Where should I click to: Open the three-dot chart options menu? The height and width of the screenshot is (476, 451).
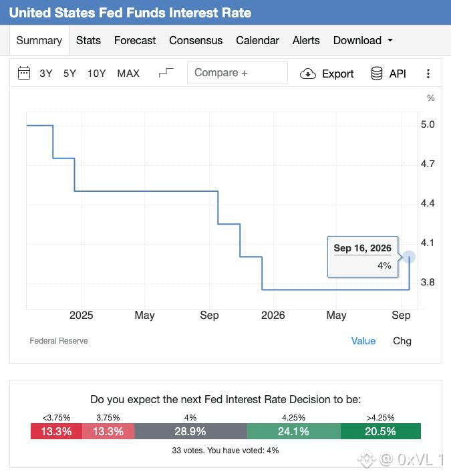(x=428, y=74)
